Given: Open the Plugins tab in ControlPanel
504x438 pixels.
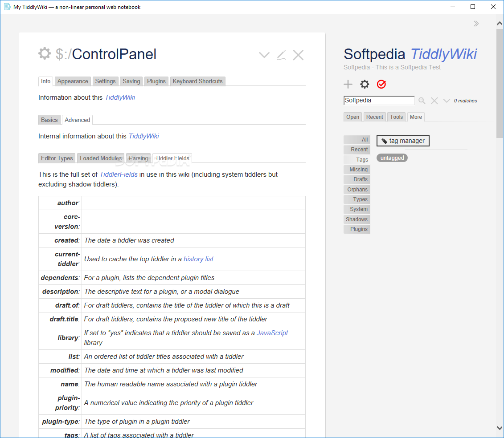Looking at the screenshot, I should tap(156, 81).
